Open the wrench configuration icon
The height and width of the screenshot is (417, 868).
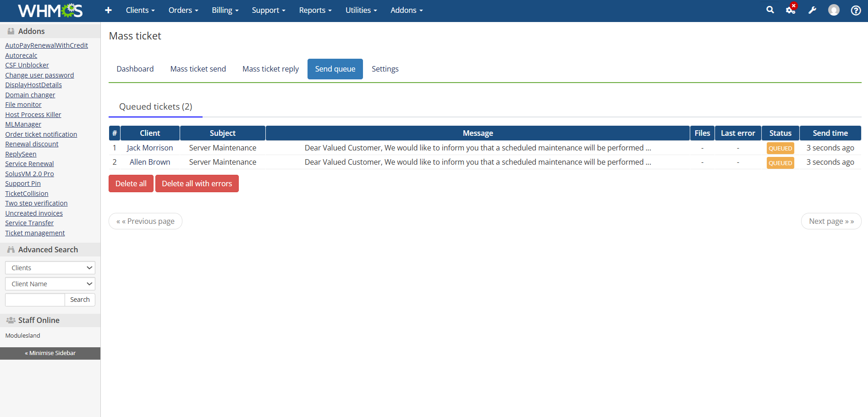click(x=812, y=10)
